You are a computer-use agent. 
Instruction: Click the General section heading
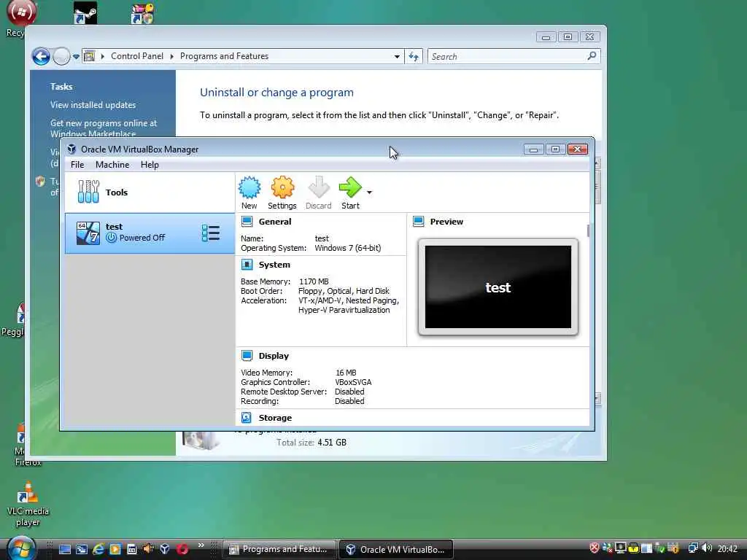pyautogui.click(x=275, y=222)
